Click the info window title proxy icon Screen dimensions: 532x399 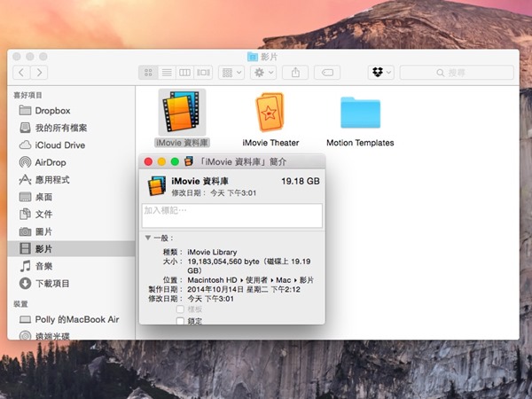click(x=189, y=161)
